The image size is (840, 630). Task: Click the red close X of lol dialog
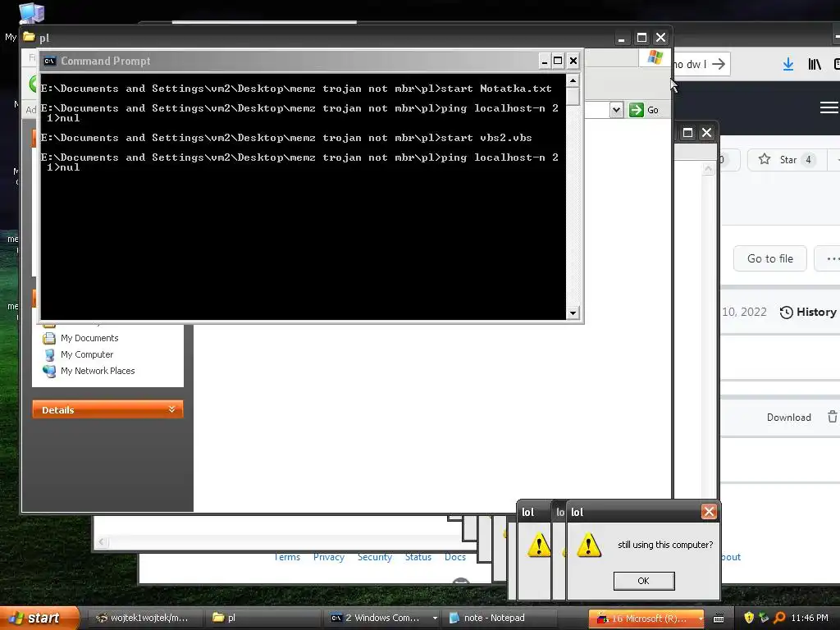click(709, 512)
